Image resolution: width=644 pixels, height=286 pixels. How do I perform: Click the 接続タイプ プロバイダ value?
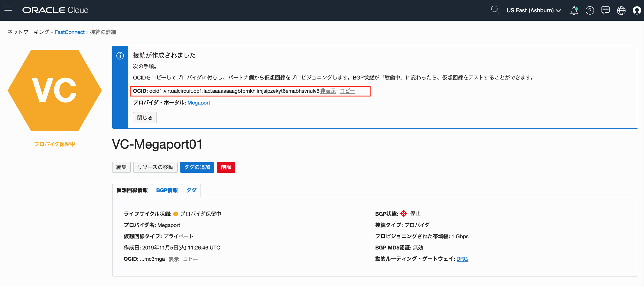click(x=417, y=225)
